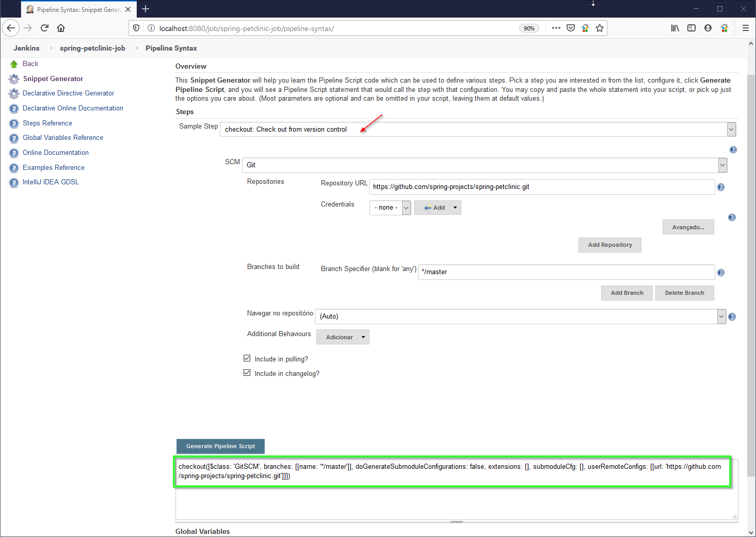Image resolution: width=756 pixels, height=537 pixels.
Task: Uncheck the Include in changelog checkbox
Action: coord(247,373)
